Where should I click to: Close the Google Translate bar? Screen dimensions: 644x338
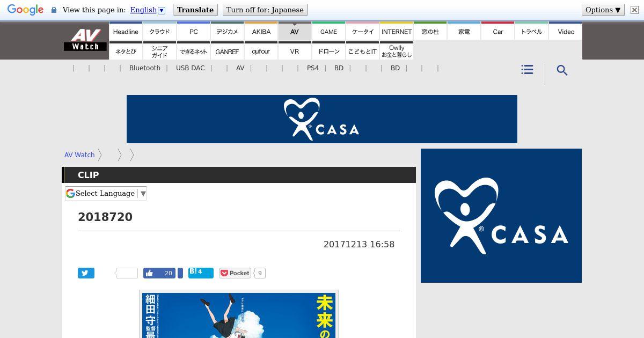click(634, 10)
